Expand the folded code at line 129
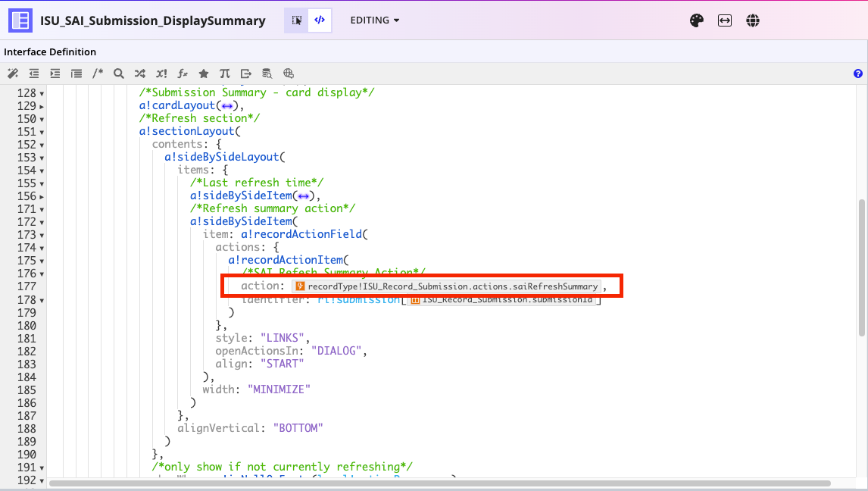868x491 pixels. [x=42, y=106]
